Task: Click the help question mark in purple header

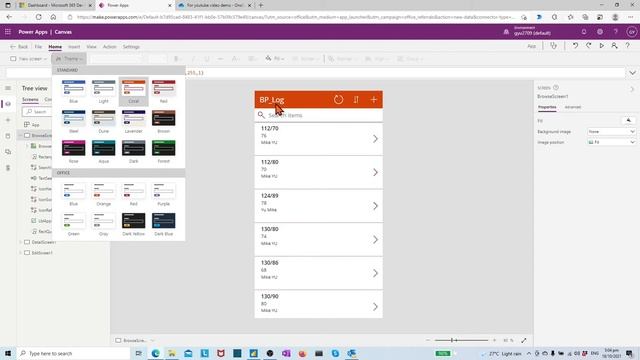Action: [616, 32]
